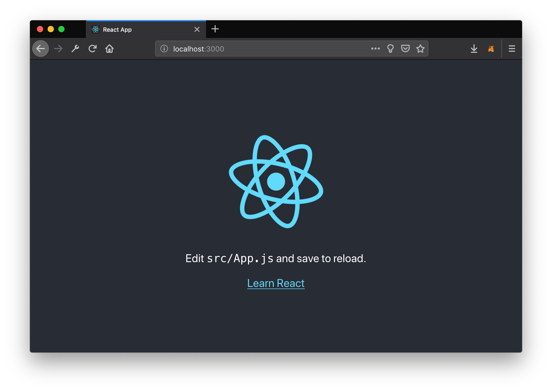Reload the current page
The image size is (552, 392).
click(x=92, y=49)
